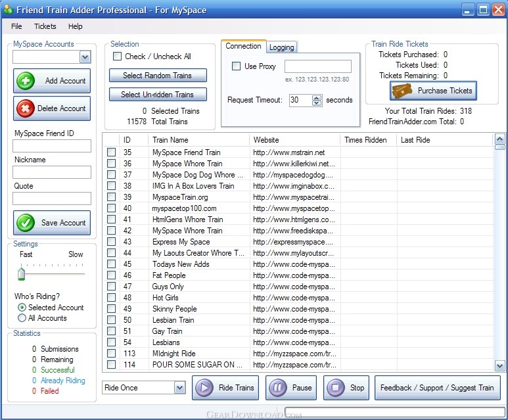The image size is (508, 420).
Task: Click the train list scroll down arrow
Action: click(x=499, y=366)
